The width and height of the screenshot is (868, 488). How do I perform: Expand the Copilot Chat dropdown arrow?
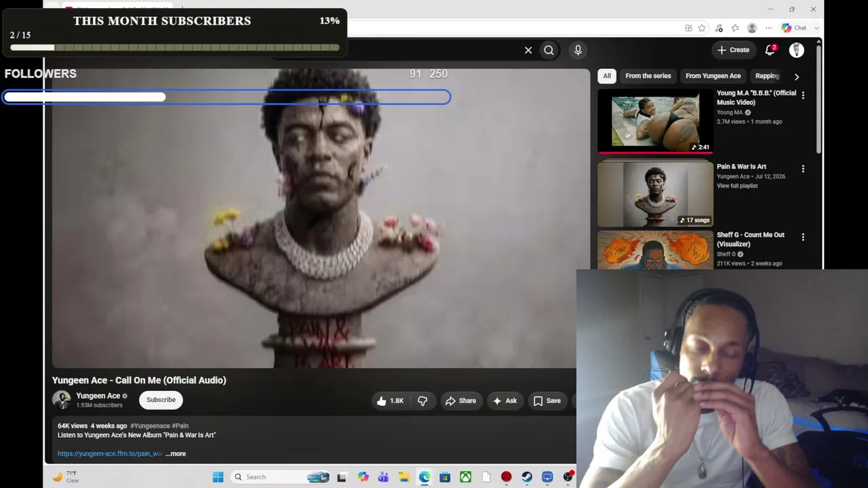coord(816,28)
